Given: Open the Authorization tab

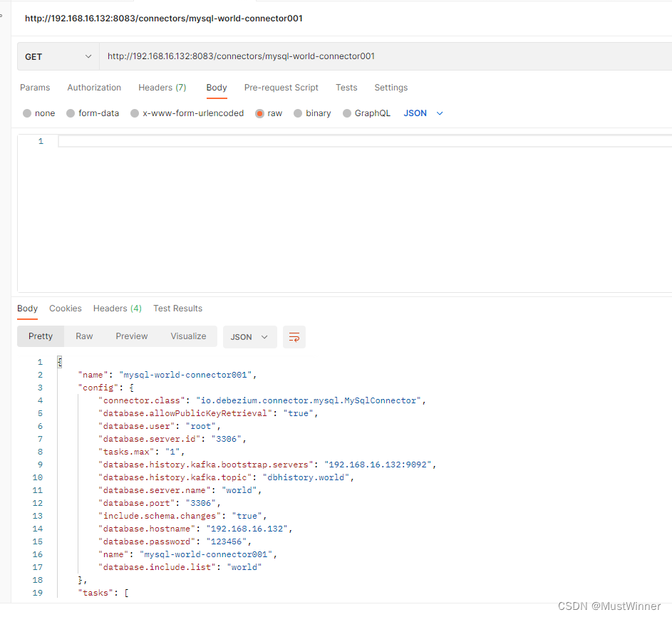Looking at the screenshot, I should click(94, 88).
